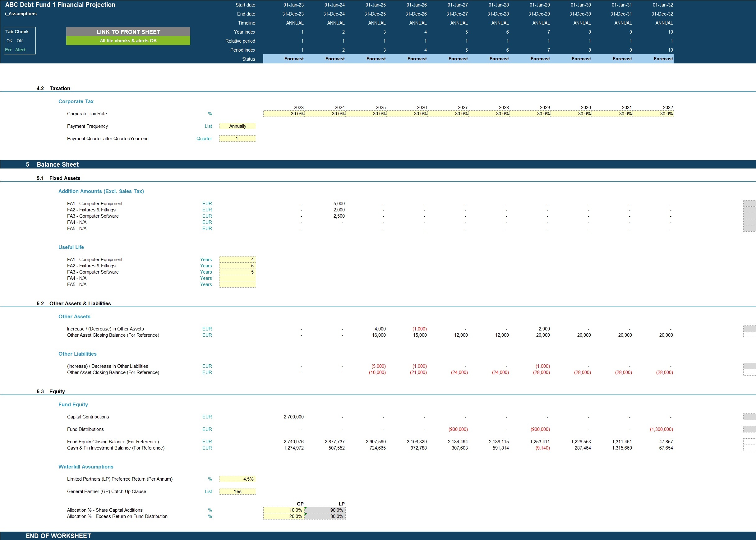This screenshot has height=540, width=756.
Task: Select the empty FA5 useful life input cell
Action: click(237, 284)
